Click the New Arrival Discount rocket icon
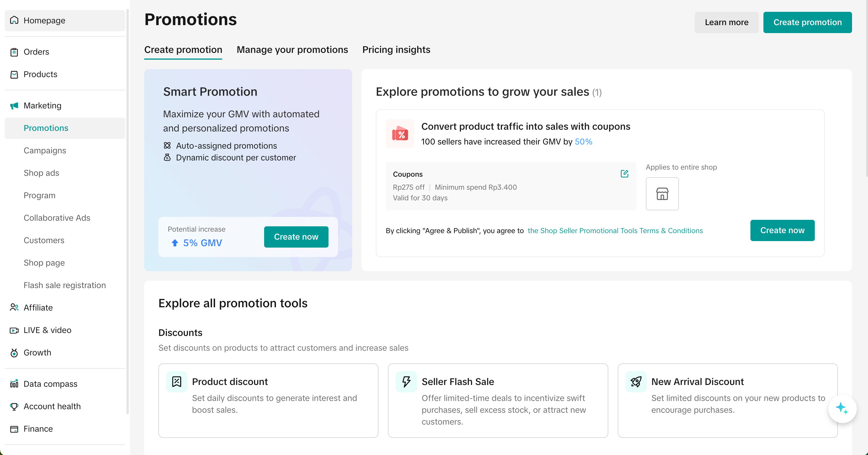Screen dimensions: 868x455 coord(635,381)
